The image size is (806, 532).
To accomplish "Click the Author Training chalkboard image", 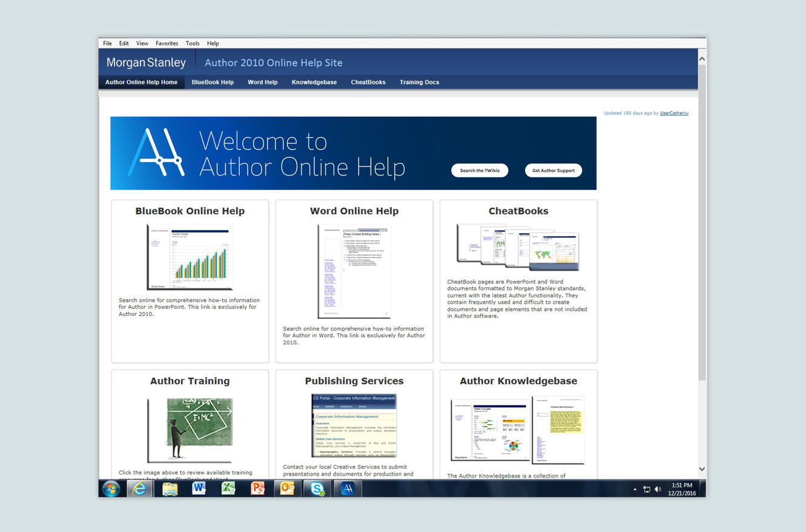I will (190, 430).
